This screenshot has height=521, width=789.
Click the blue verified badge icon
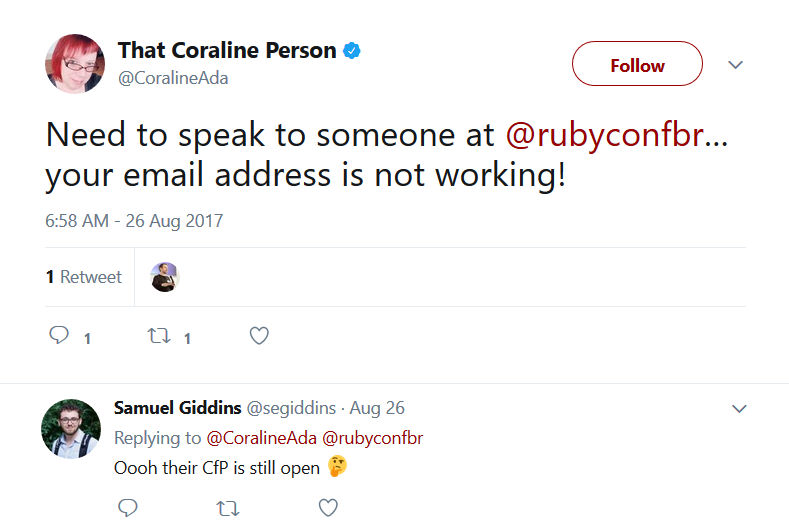352,51
